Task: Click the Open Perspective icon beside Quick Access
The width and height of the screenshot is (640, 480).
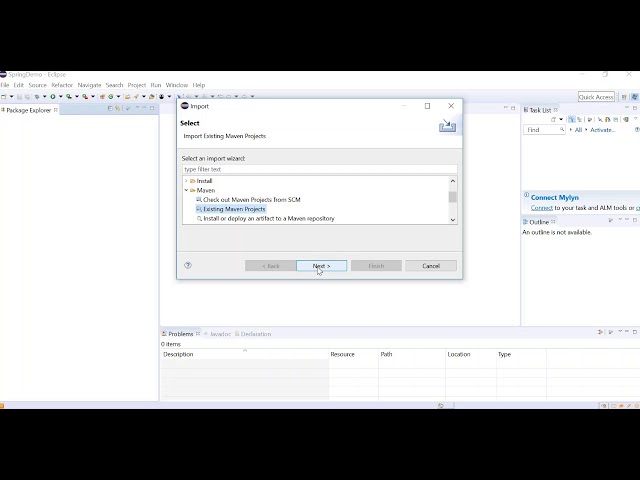Action: [624, 97]
